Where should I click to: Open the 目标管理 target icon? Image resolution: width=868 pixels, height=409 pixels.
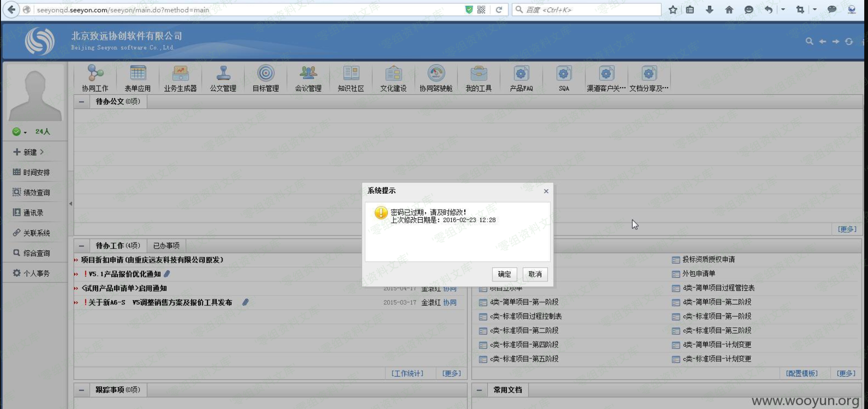(x=266, y=74)
